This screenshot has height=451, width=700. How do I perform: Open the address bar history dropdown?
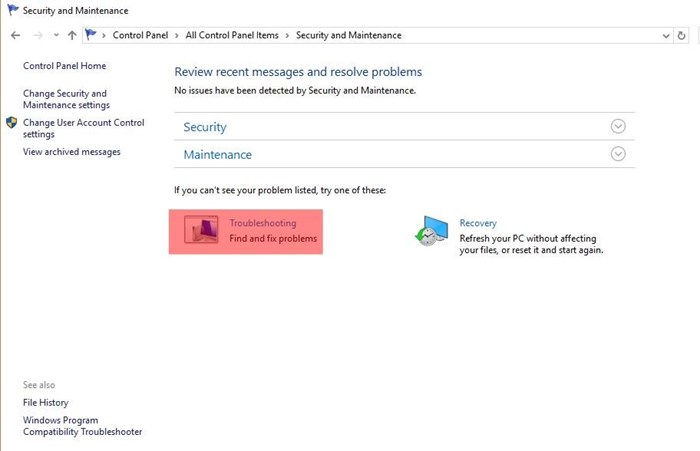(666, 36)
